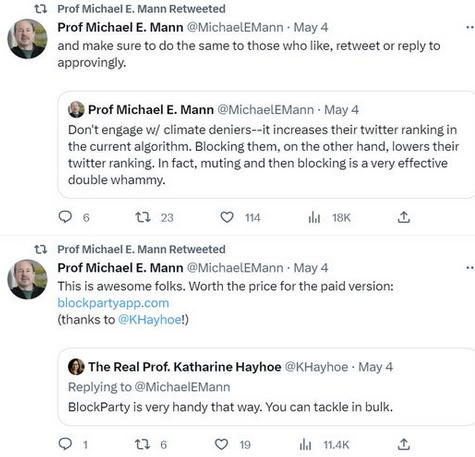Open Michael Mann's avatar on second tweet

(27, 279)
